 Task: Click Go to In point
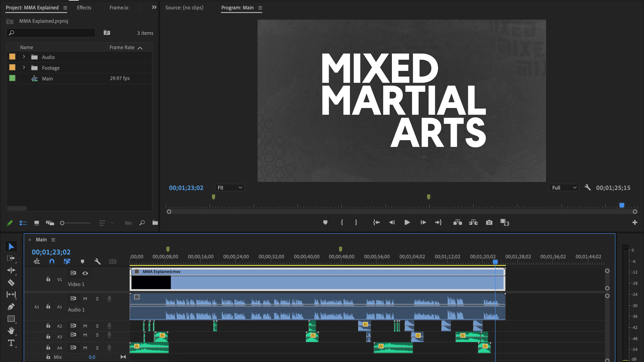pos(376,222)
